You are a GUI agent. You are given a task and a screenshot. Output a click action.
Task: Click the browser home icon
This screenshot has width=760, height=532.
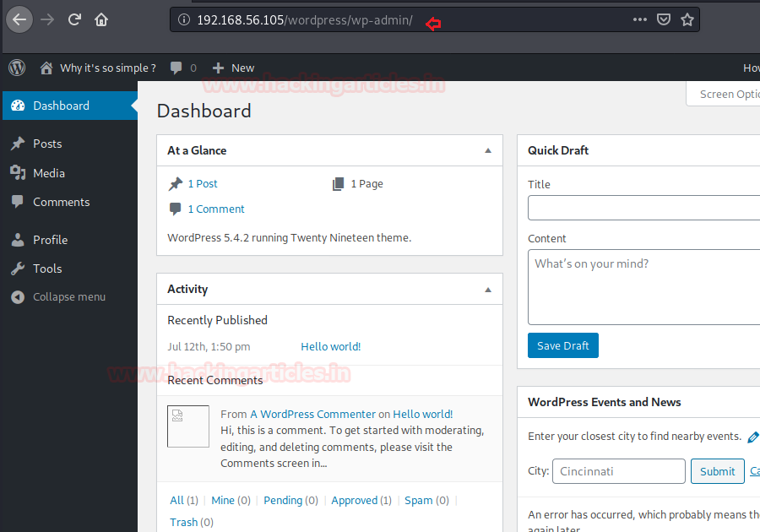click(x=101, y=19)
